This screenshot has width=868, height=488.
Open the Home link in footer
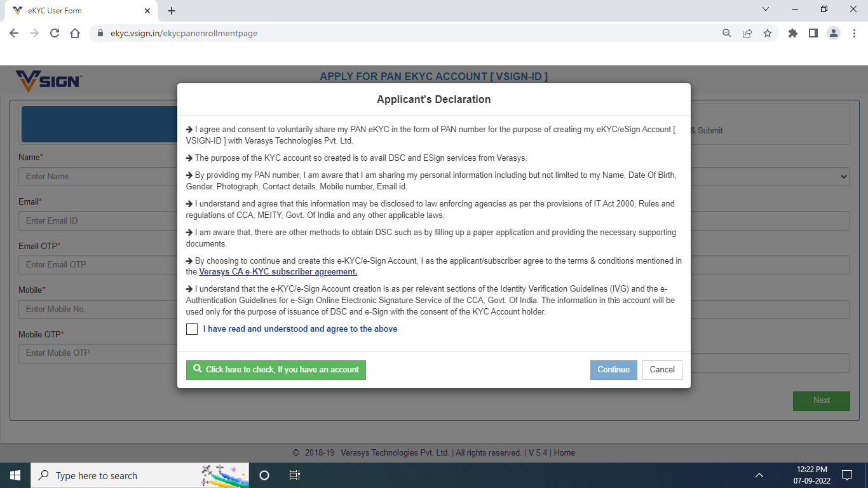564,453
